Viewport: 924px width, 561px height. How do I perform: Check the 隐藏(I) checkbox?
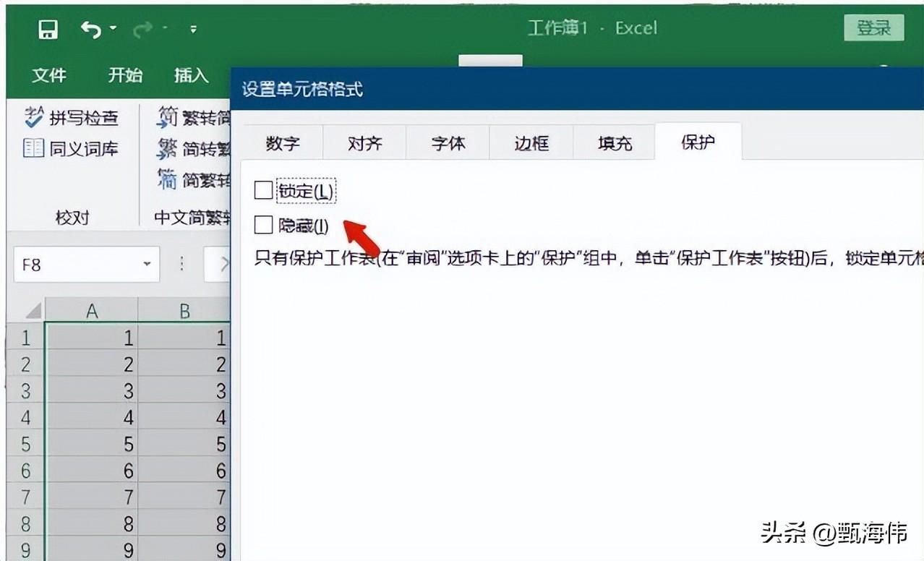[264, 226]
